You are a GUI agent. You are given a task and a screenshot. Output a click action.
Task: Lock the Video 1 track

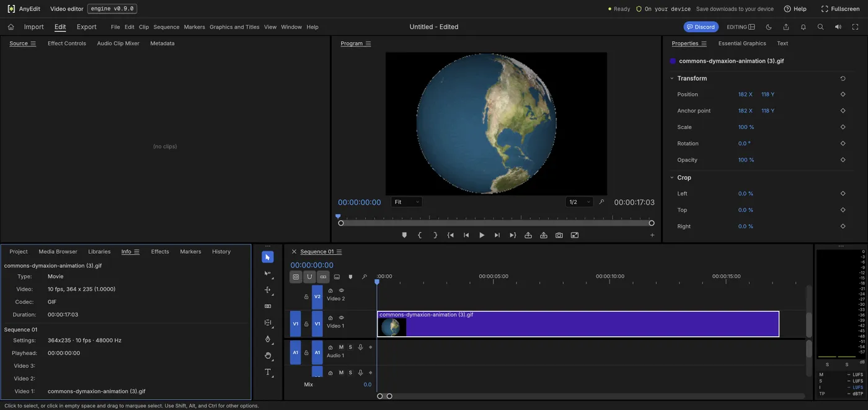pyautogui.click(x=306, y=324)
